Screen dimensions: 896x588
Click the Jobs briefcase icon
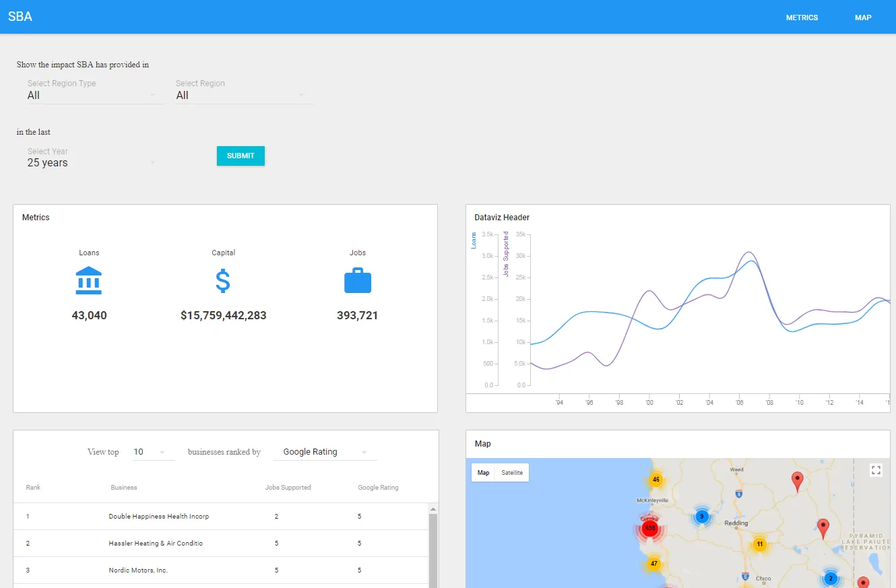point(358,280)
